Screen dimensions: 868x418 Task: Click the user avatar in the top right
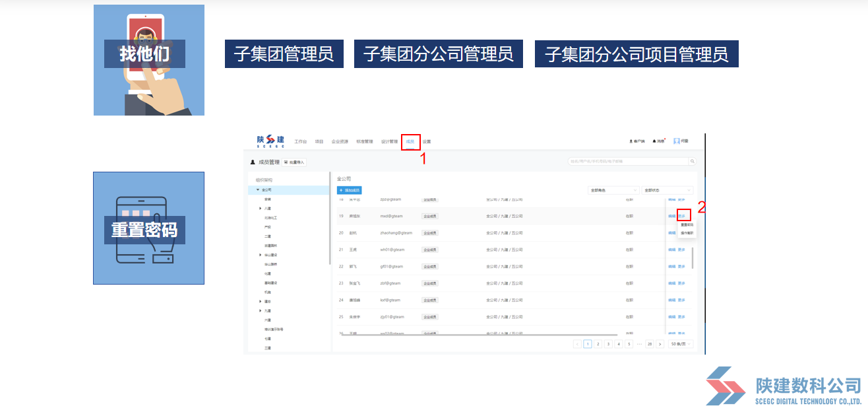[677, 141]
